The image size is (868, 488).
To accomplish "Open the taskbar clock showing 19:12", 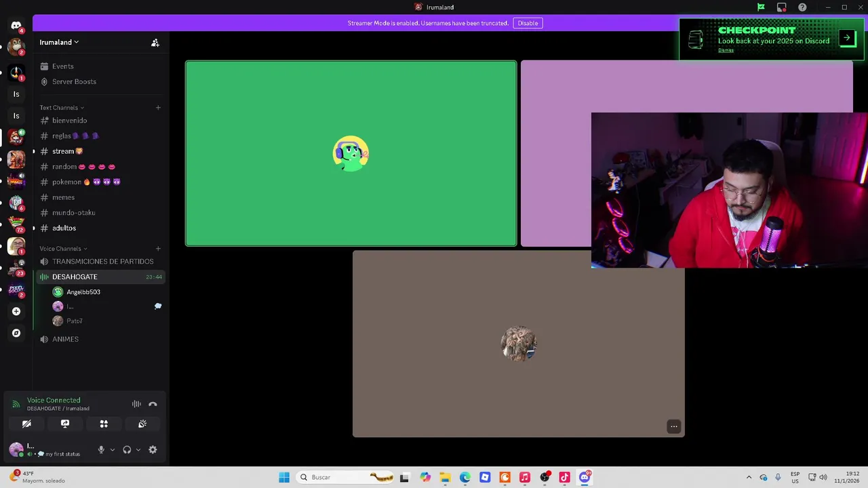I will (x=847, y=477).
